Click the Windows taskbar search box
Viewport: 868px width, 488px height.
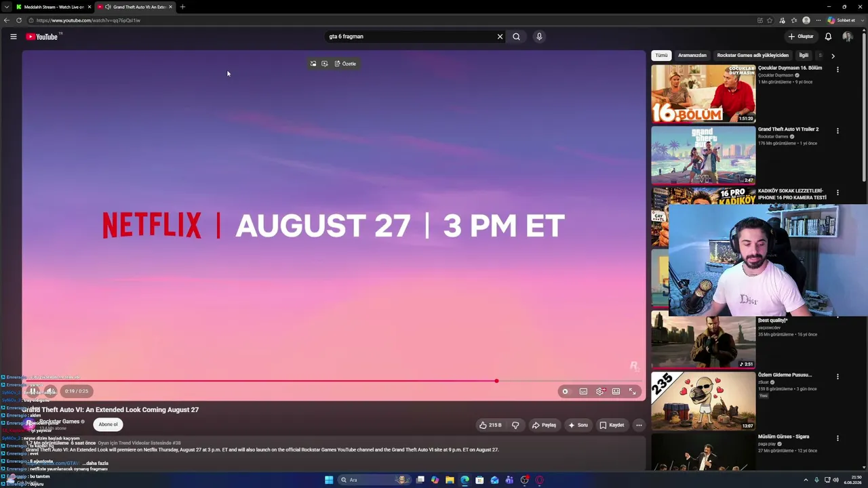(x=374, y=480)
